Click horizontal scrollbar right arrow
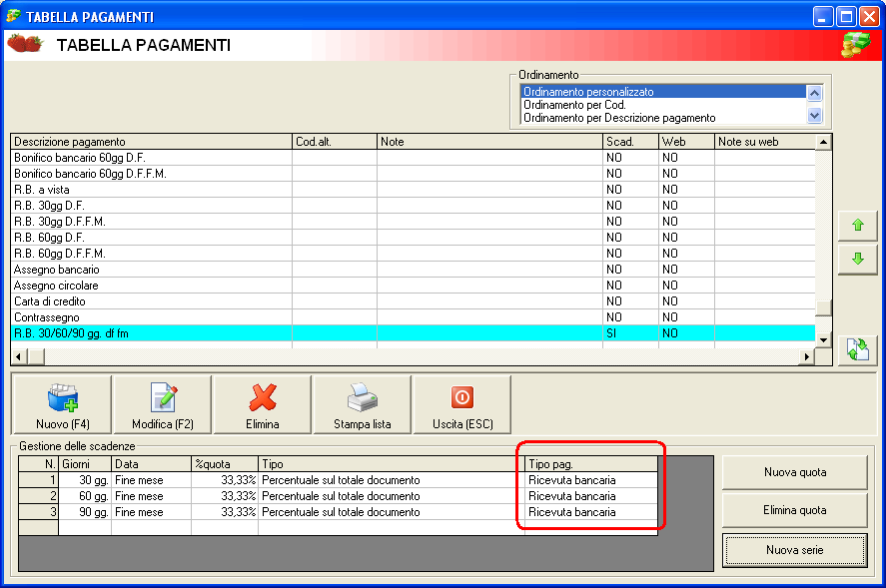886x588 pixels. tap(807, 356)
